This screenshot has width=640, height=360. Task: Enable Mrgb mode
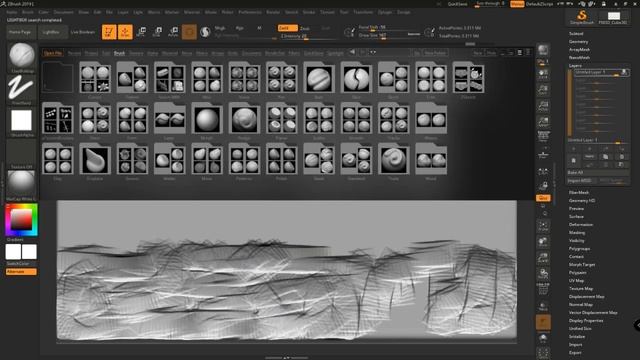pos(220,28)
